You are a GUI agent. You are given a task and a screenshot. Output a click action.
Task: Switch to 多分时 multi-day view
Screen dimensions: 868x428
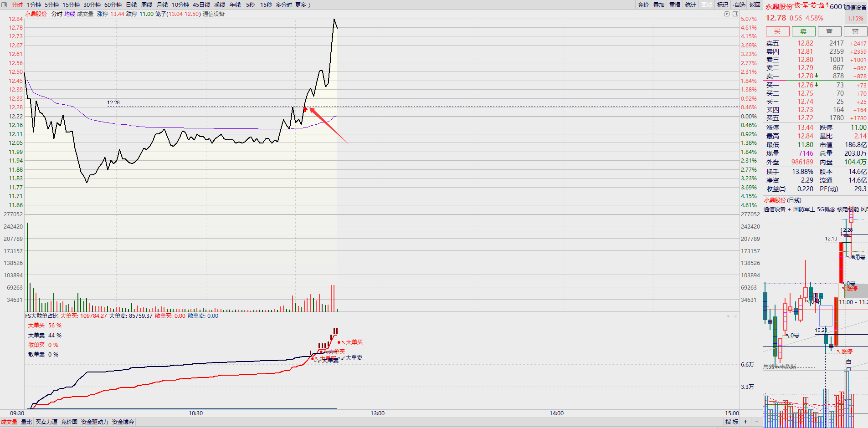(283, 5)
